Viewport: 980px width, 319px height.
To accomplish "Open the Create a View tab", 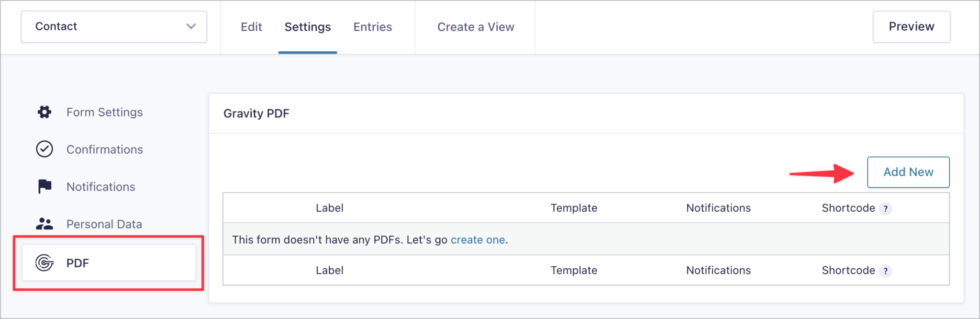I will click(x=475, y=27).
